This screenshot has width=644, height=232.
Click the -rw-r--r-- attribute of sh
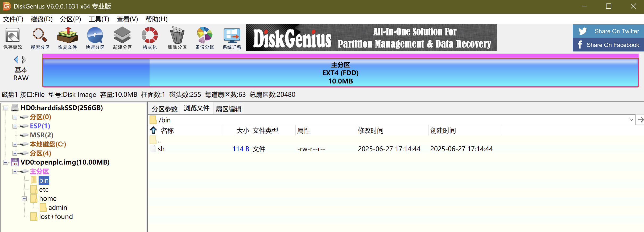click(311, 149)
